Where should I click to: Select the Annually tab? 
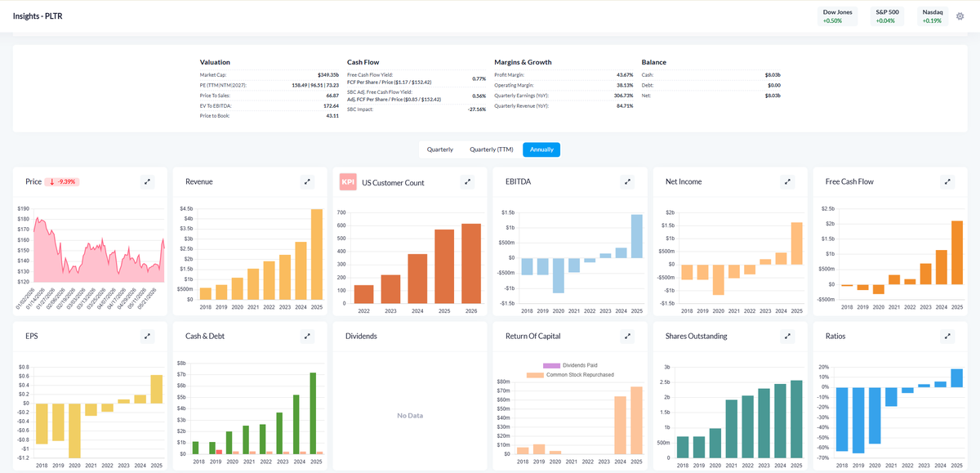point(541,149)
